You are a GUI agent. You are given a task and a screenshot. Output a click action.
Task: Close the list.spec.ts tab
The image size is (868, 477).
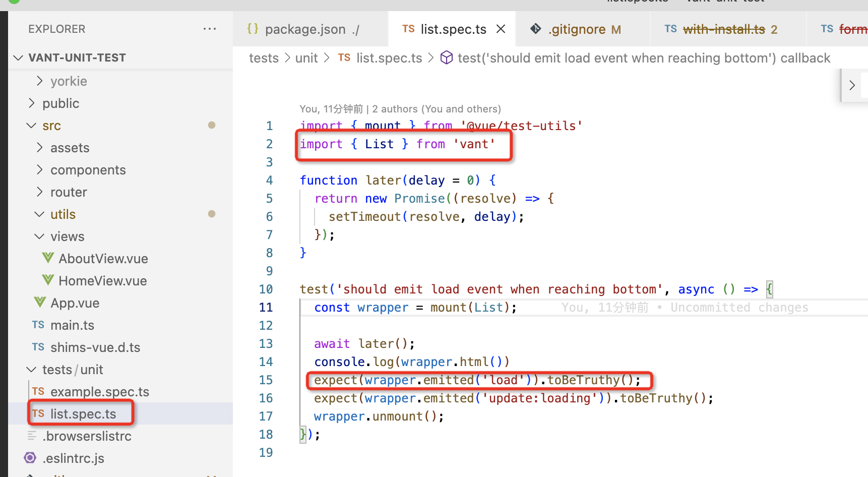coord(500,29)
